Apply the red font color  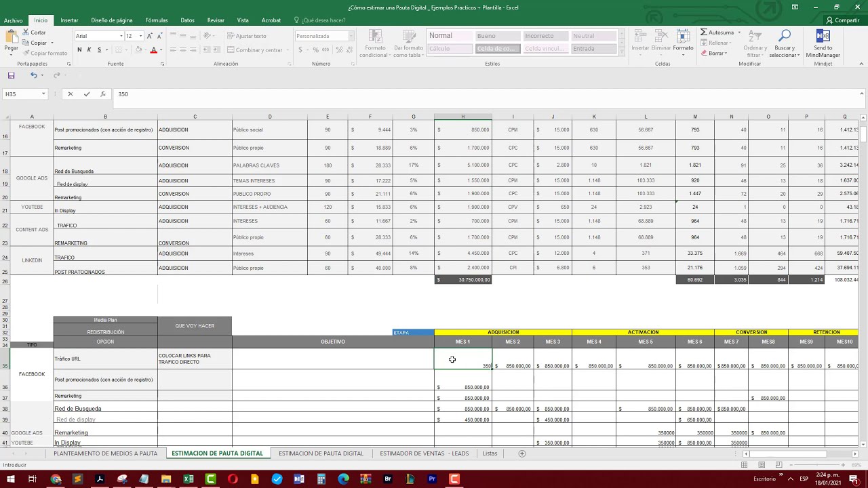pos(154,49)
